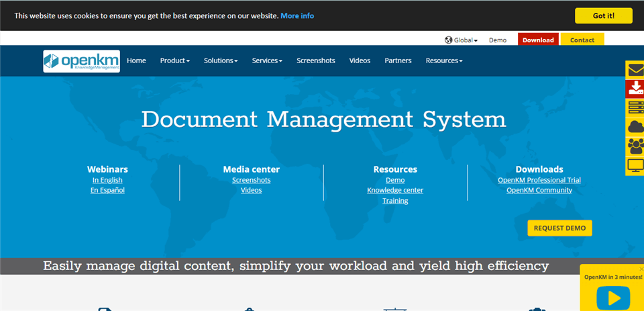Screen dimensions: 644x311
Task: Dismiss cookie banner with Got it!
Action: [603, 15]
